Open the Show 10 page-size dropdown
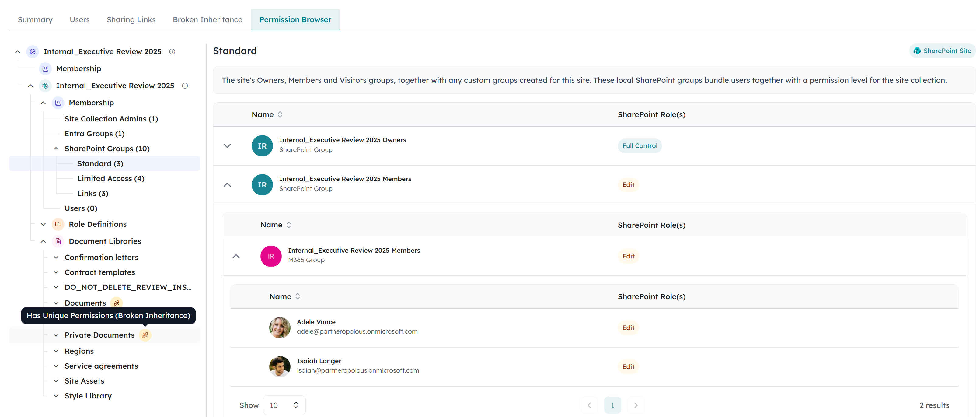Viewport: 980px width, 417px height. [x=284, y=405]
